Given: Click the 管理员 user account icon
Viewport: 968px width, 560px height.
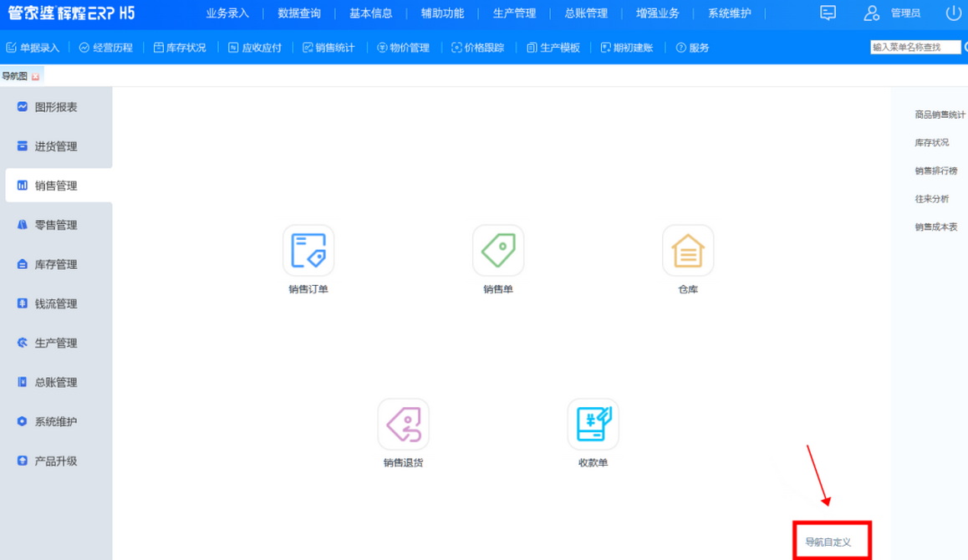Looking at the screenshot, I should [x=872, y=13].
